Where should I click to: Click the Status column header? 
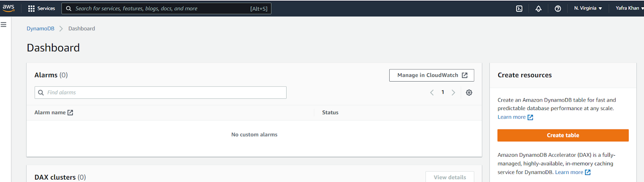330,112
